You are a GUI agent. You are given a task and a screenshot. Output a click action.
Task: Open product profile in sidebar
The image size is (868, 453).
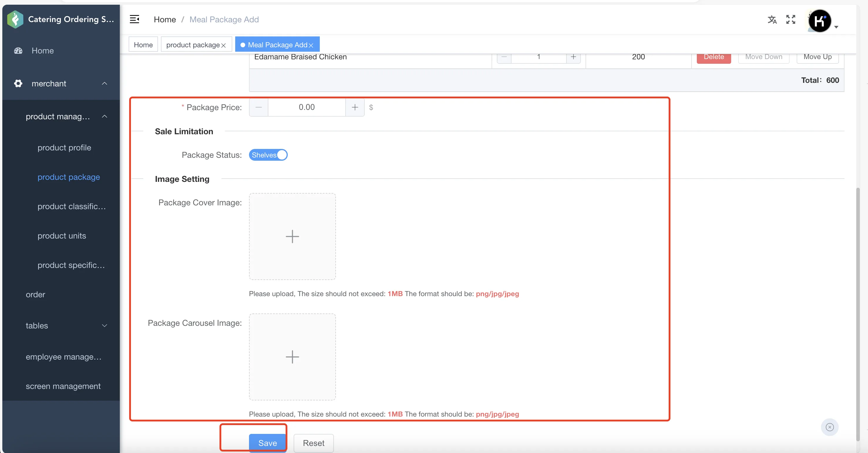(x=64, y=148)
